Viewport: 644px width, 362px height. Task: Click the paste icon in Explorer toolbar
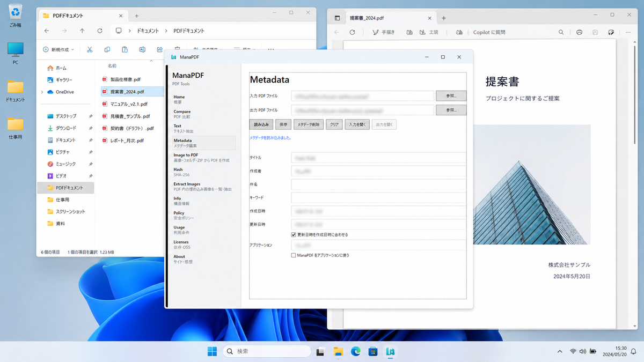[125, 49]
